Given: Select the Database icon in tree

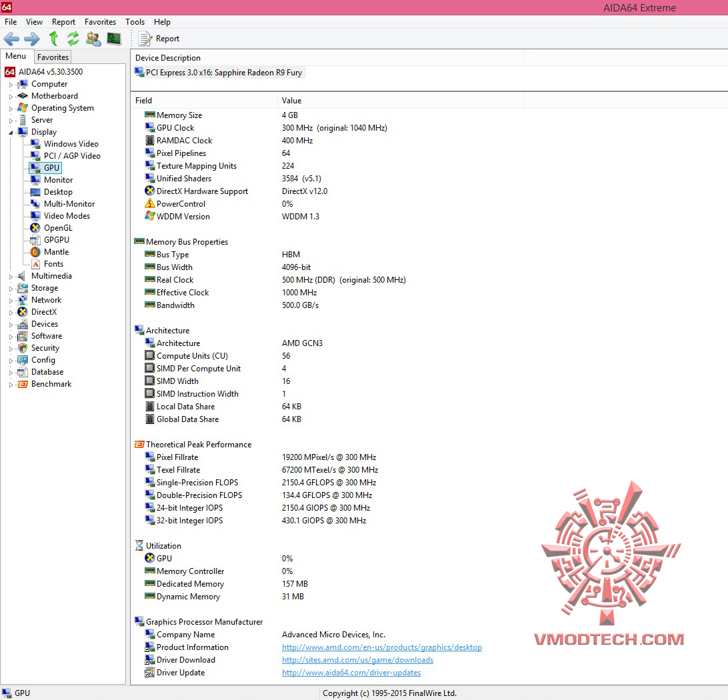Looking at the screenshot, I should (x=23, y=372).
